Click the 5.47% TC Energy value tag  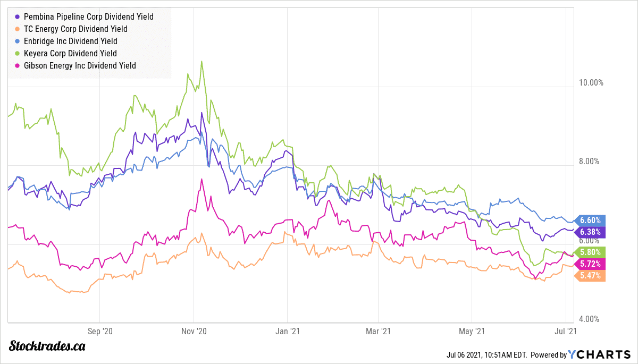pos(590,276)
